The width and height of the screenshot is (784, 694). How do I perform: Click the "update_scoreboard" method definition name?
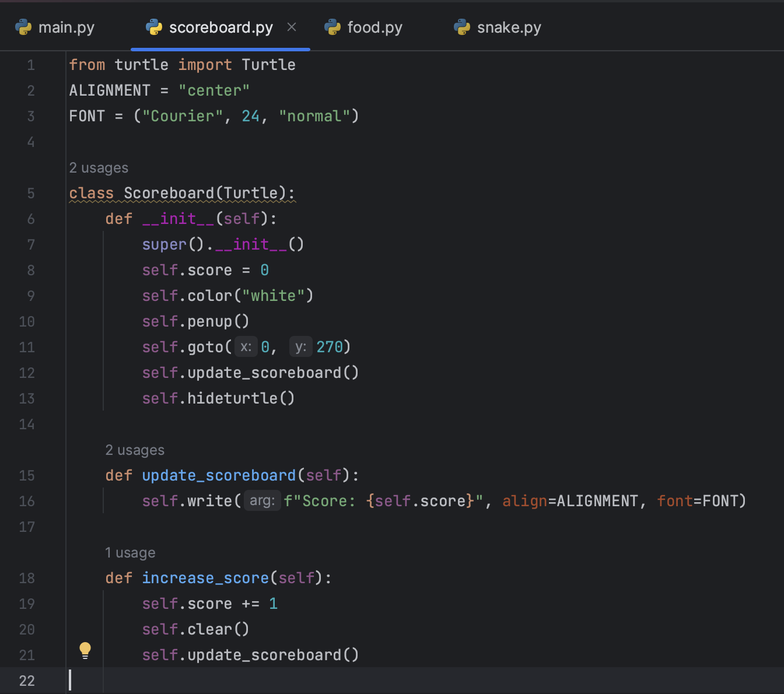(x=219, y=475)
